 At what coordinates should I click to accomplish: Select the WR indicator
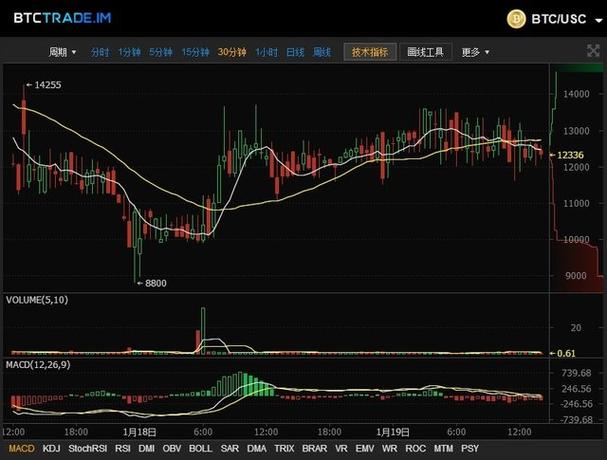389,448
